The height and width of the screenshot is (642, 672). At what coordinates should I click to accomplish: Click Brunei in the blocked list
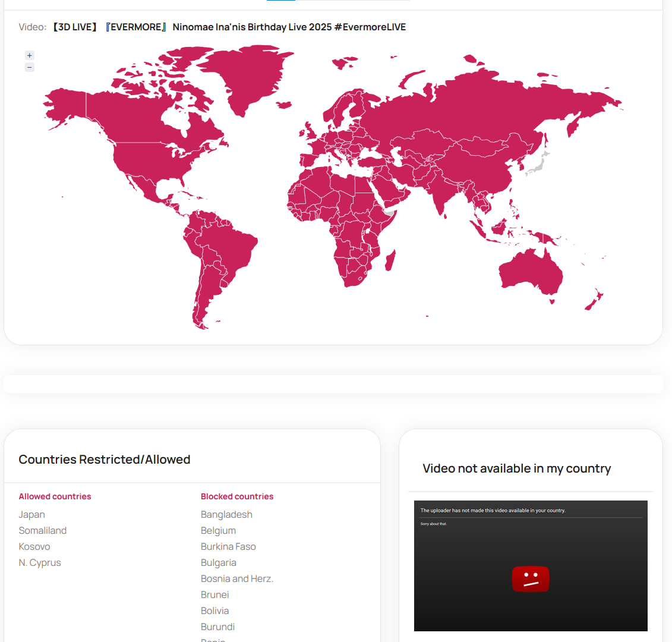(x=214, y=595)
